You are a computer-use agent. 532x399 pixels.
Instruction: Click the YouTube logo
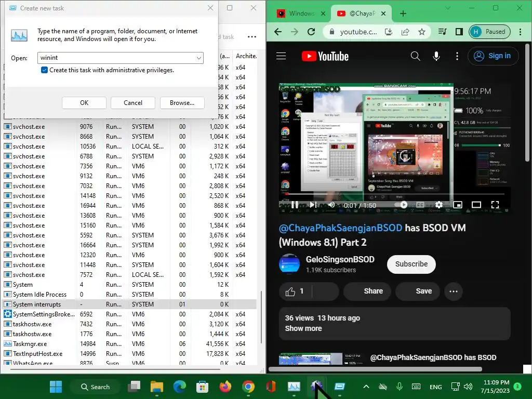point(325,56)
